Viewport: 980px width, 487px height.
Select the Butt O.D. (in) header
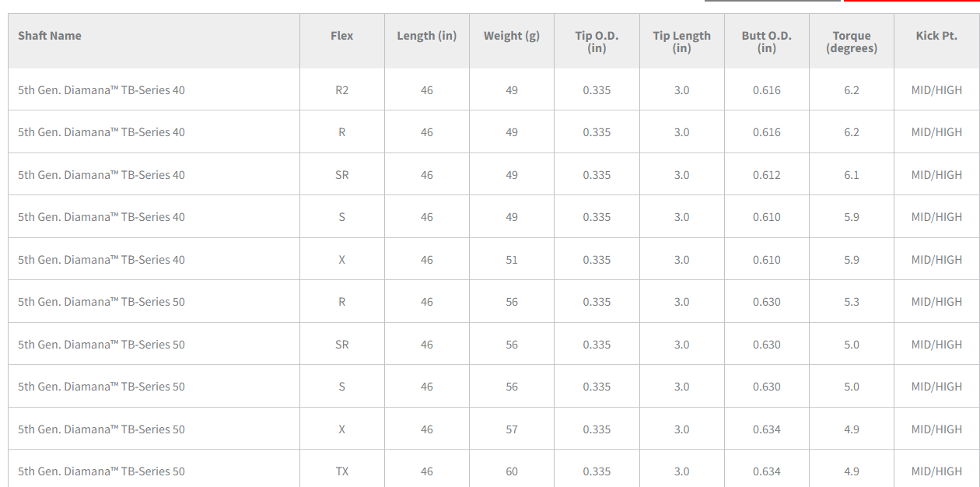[x=766, y=41]
